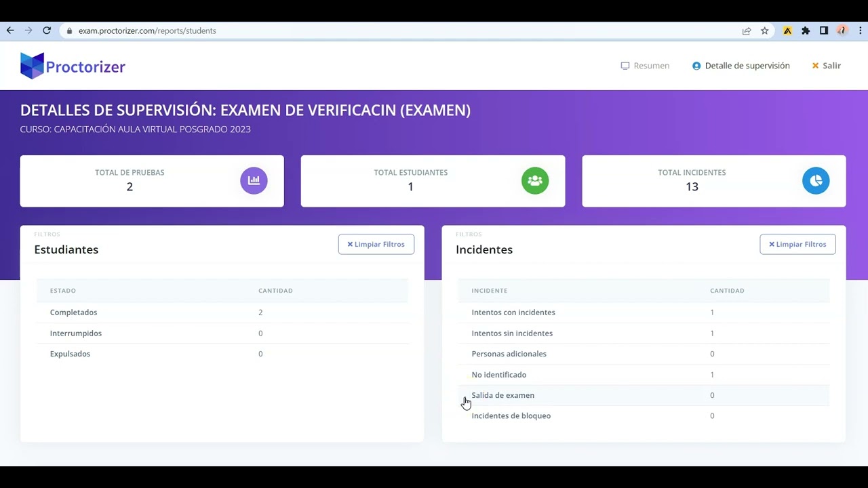Click the Estudiantes panel heading
Viewport: 868px width, 488px height.
pos(66,249)
